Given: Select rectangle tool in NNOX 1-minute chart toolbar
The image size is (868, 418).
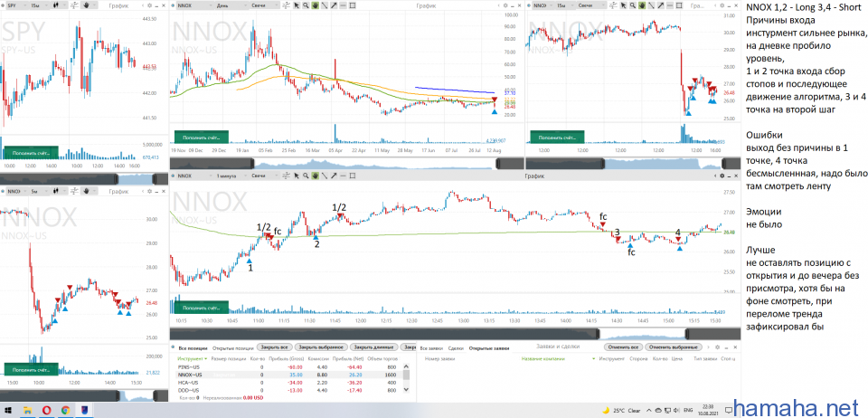Looking at the screenshot, I should [353, 176].
